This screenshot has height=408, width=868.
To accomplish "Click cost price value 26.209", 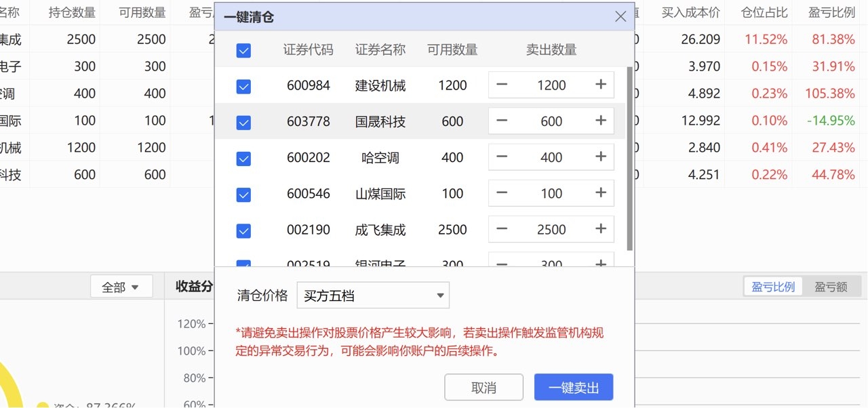I will 701,39.
